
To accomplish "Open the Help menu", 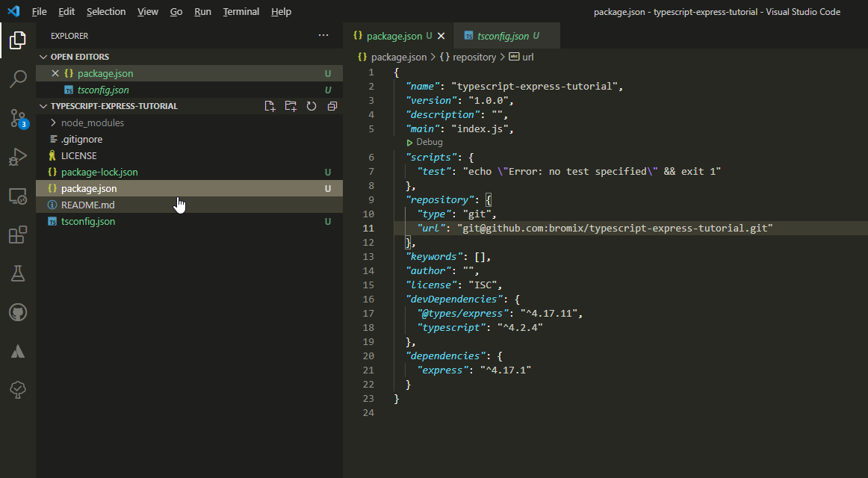I will coord(281,12).
